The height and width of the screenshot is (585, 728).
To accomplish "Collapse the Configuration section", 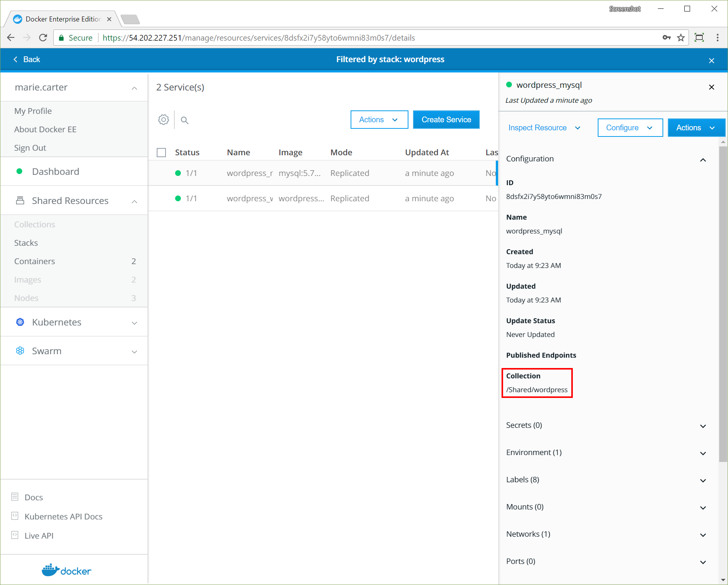I will click(703, 159).
